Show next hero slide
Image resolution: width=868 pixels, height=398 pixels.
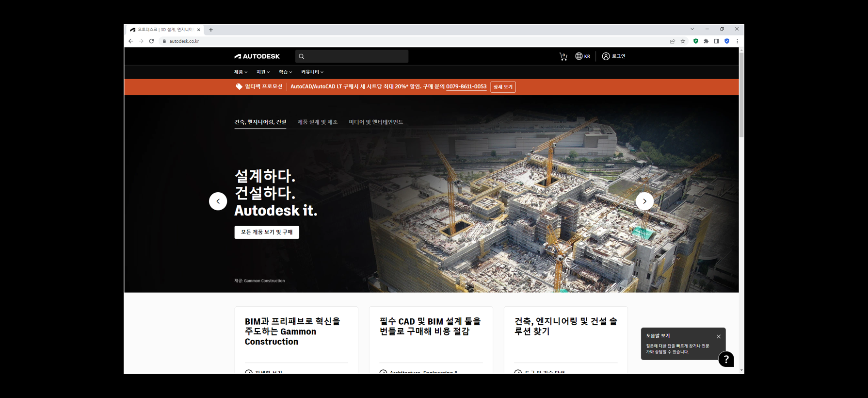644,201
